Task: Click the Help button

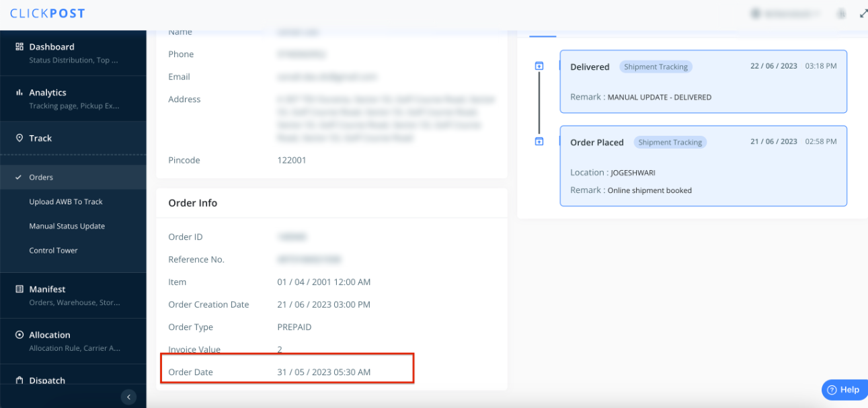Action: pyautogui.click(x=844, y=390)
